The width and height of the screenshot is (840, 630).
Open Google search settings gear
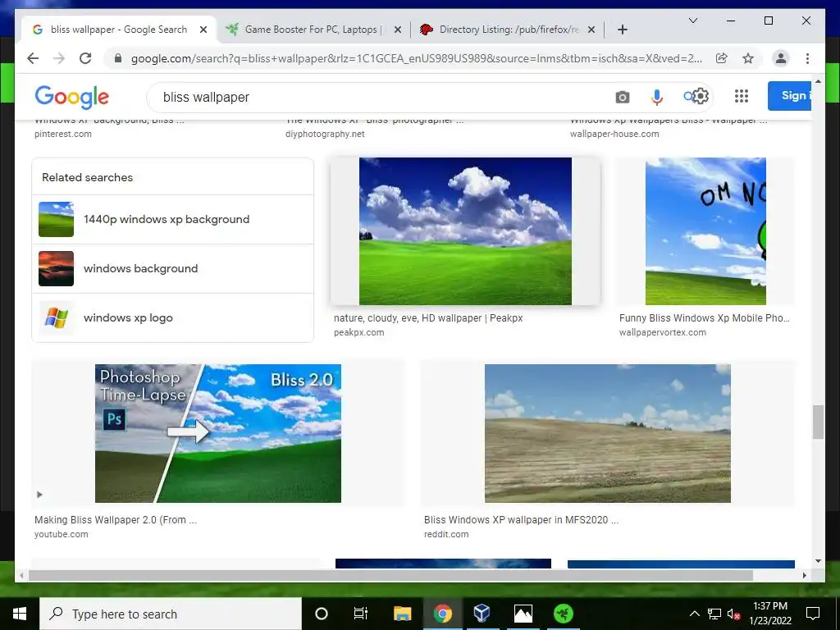pyautogui.click(x=701, y=97)
